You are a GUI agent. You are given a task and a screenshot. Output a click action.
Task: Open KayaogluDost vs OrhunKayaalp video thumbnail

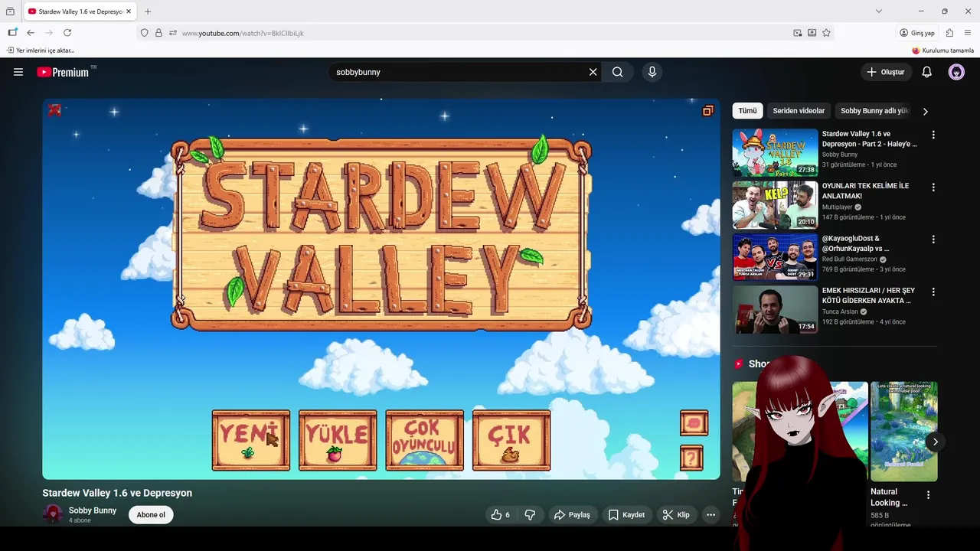(775, 257)
